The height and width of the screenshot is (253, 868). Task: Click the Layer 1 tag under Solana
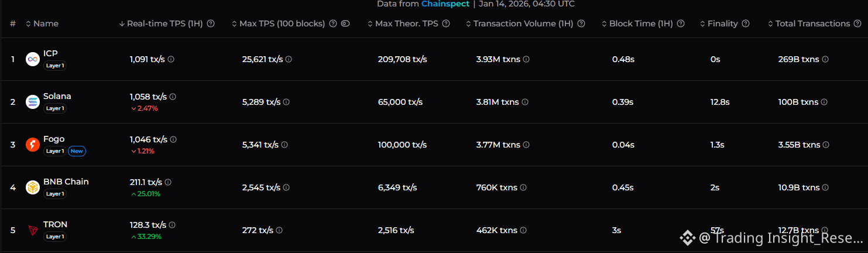(x=55, y=108)
